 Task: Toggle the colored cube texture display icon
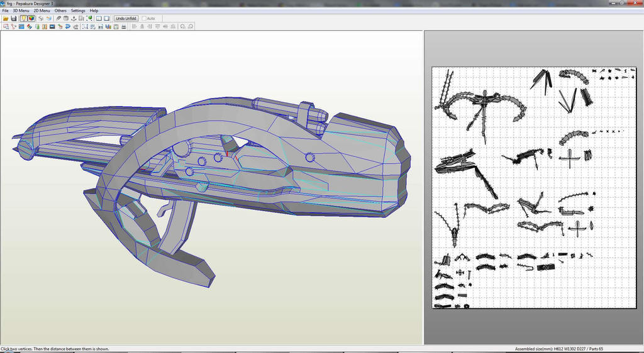[x=31, y=18]
